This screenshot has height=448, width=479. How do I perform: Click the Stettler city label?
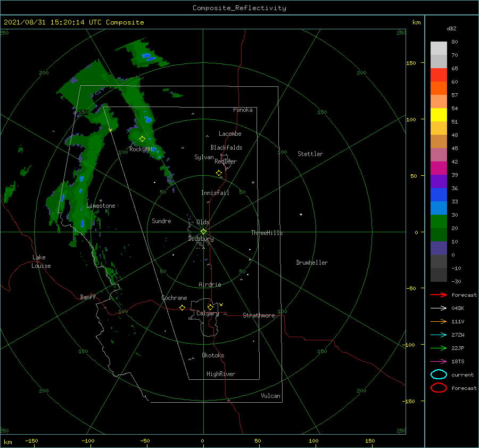[x=310, y=154]
